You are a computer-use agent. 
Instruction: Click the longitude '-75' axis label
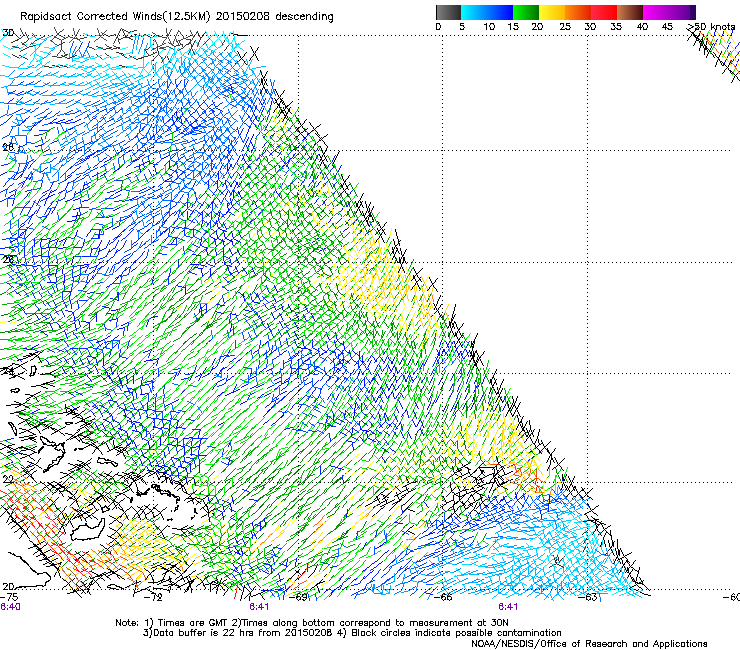point(9,597)
